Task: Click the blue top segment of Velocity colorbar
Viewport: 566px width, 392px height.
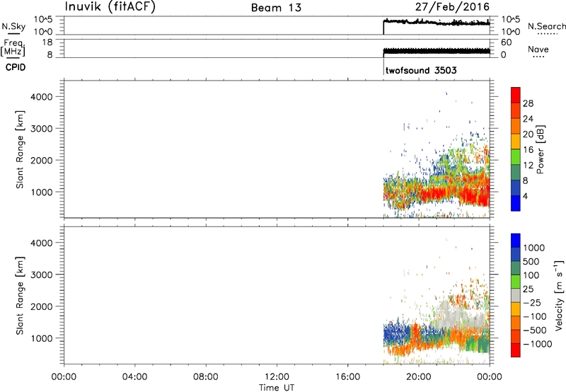Action: point(516,241)
